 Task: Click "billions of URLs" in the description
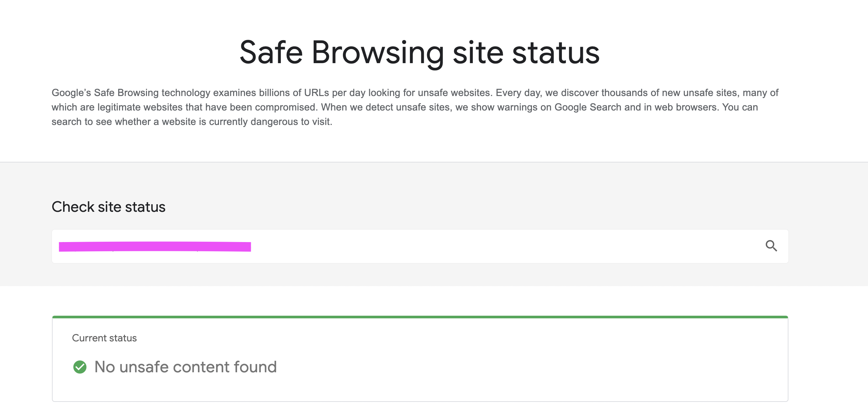(294, 93)
